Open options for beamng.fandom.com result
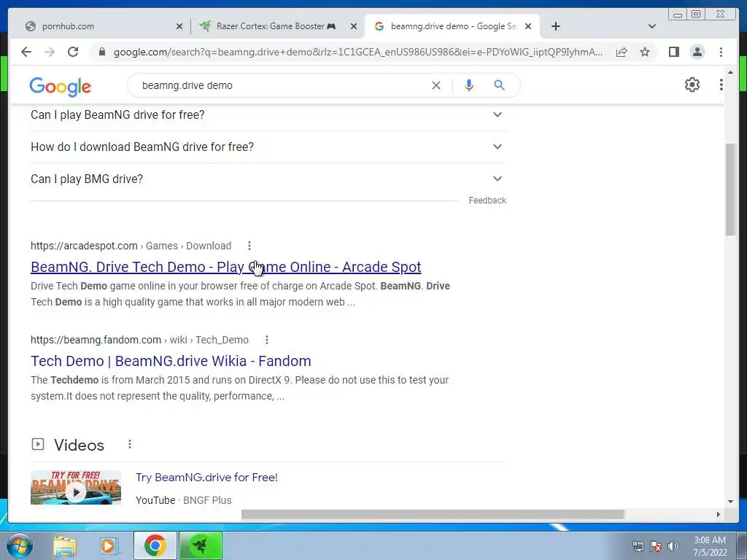 click(x=267, y=340)
